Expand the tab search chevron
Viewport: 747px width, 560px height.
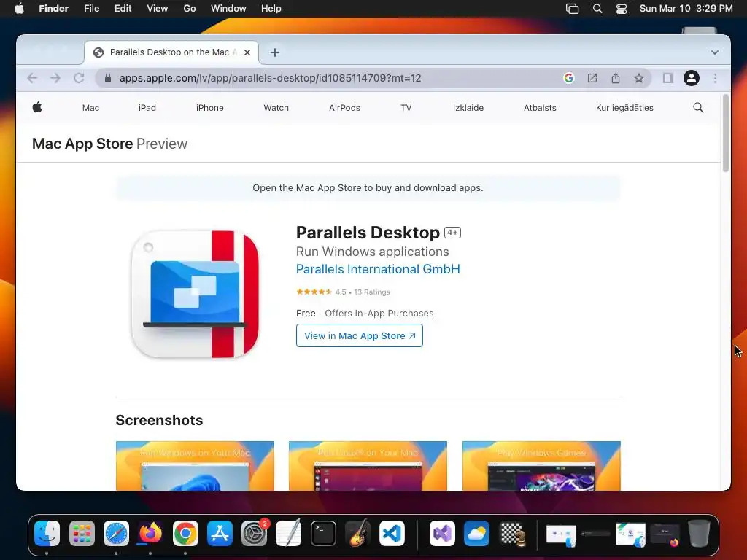coord(715,52)
